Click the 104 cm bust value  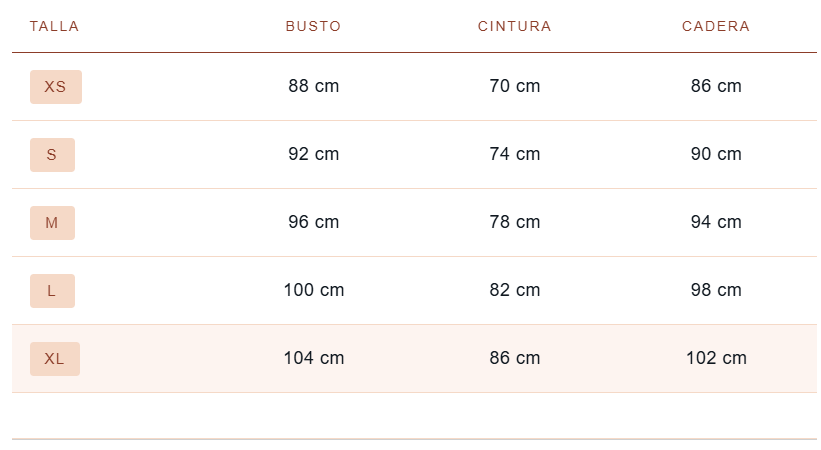pyautogui.click(x=314, y=358)
